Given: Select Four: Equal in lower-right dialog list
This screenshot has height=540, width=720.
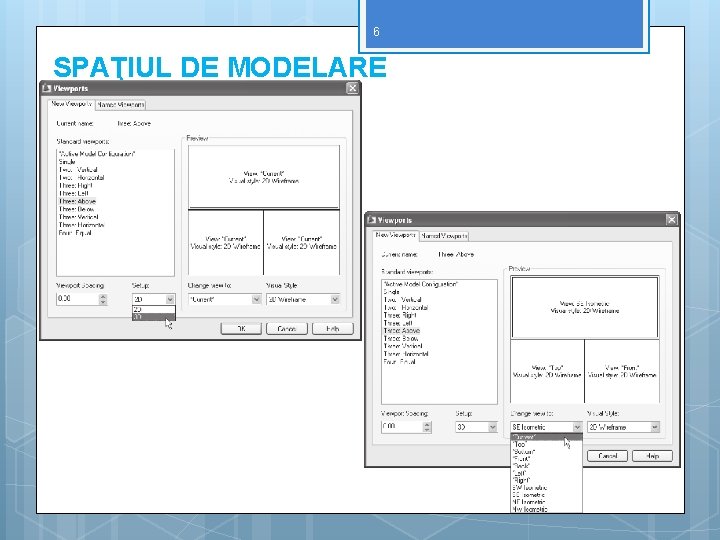Looking at the screenshot, I should [x=399, y=361].
